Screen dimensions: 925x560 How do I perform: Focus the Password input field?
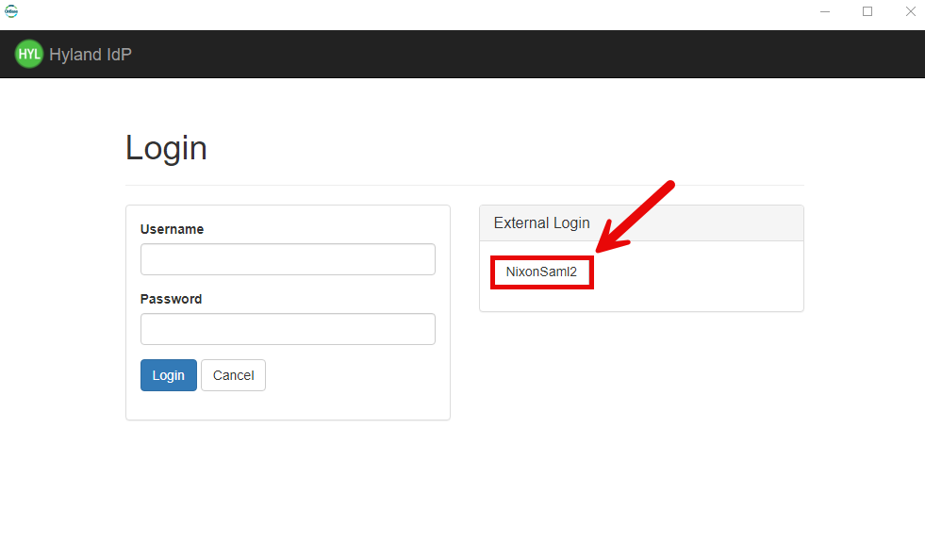[x=288, y=329]
